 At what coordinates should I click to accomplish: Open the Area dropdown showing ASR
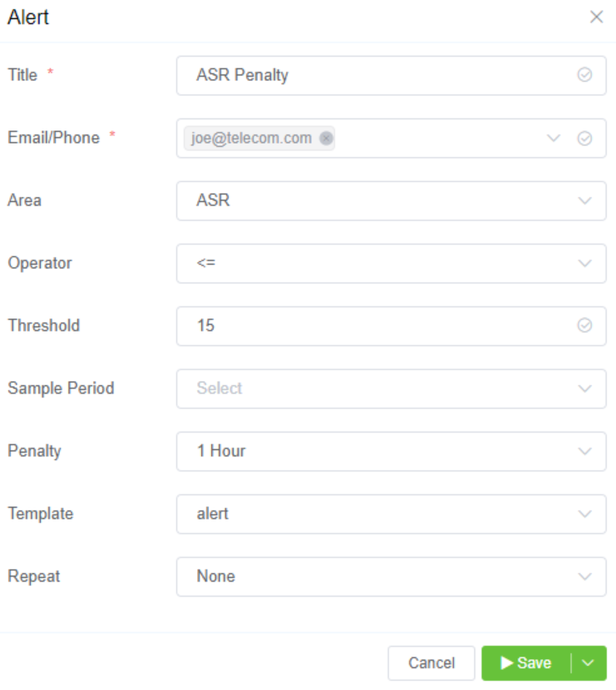(x=391, y=200)
